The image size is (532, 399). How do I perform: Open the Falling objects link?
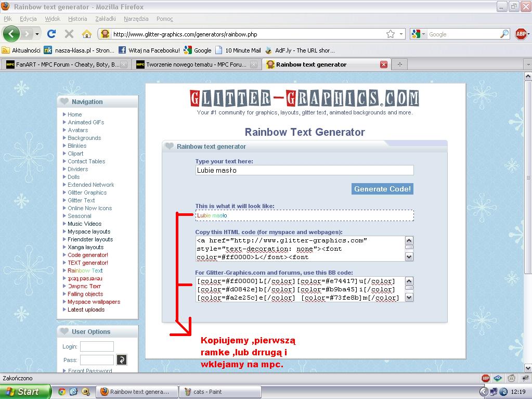(85, 294)
